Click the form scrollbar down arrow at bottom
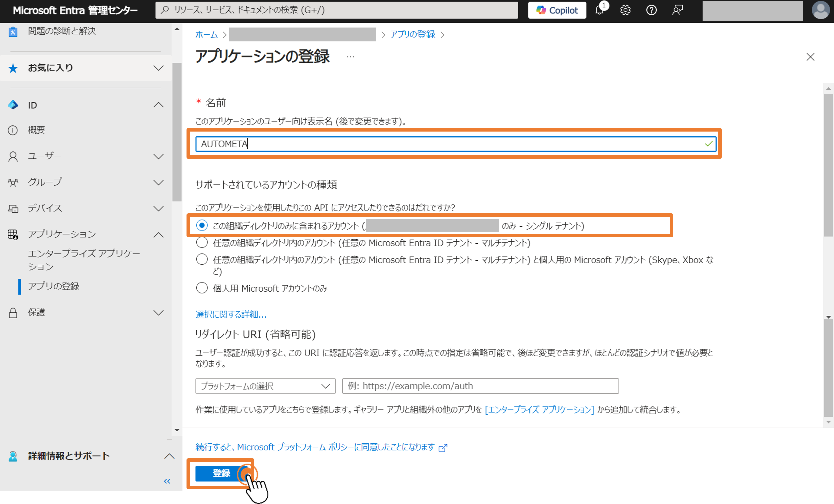834x504 pixels. (828, 422)
